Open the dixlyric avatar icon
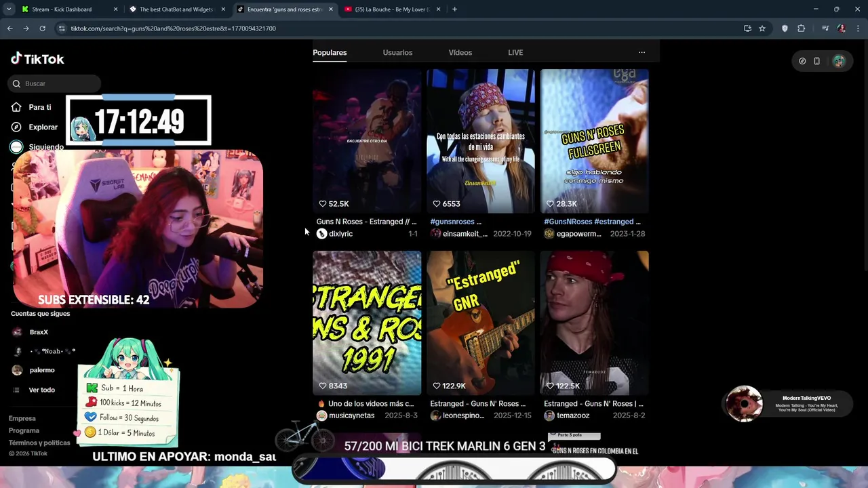The image size is (868, 488). click(x=321, y=234)
